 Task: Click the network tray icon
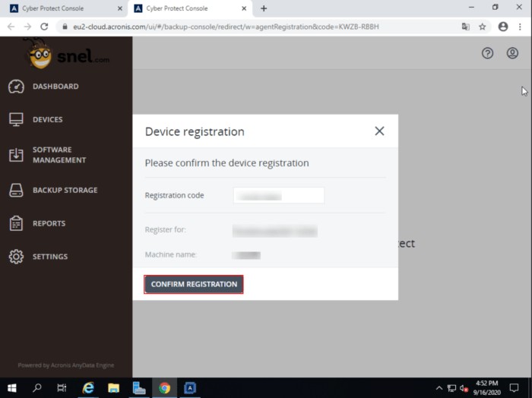point(451,388)
